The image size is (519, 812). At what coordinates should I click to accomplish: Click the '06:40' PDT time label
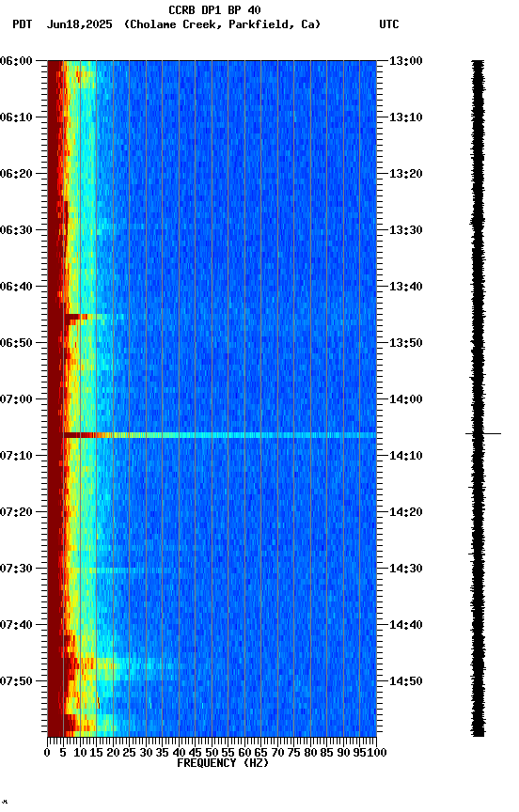16,287
